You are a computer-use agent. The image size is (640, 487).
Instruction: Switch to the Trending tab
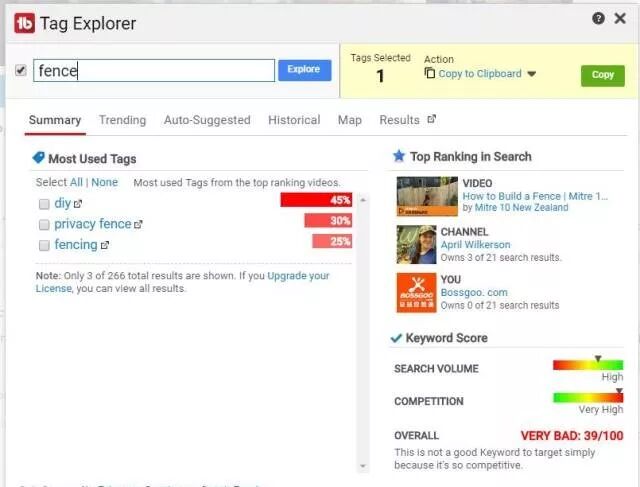coord(122,120)
